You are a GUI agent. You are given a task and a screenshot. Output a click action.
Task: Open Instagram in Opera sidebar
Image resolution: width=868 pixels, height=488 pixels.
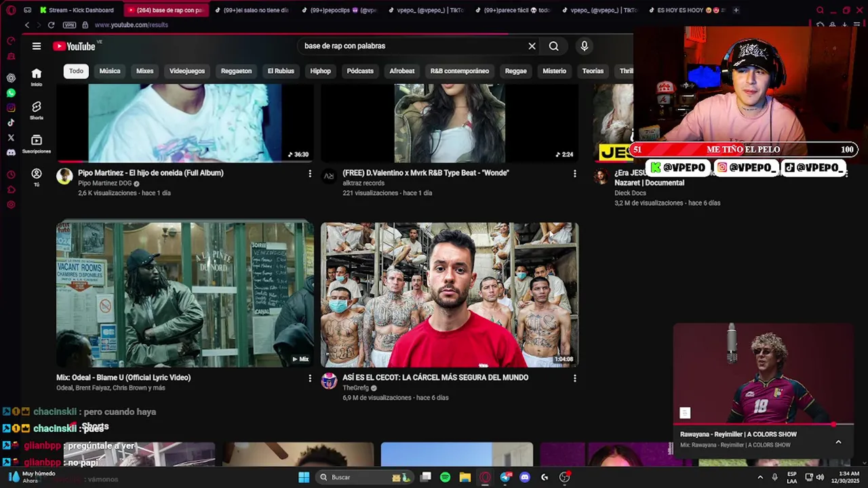pyautogui.click(x=11, y=108)
